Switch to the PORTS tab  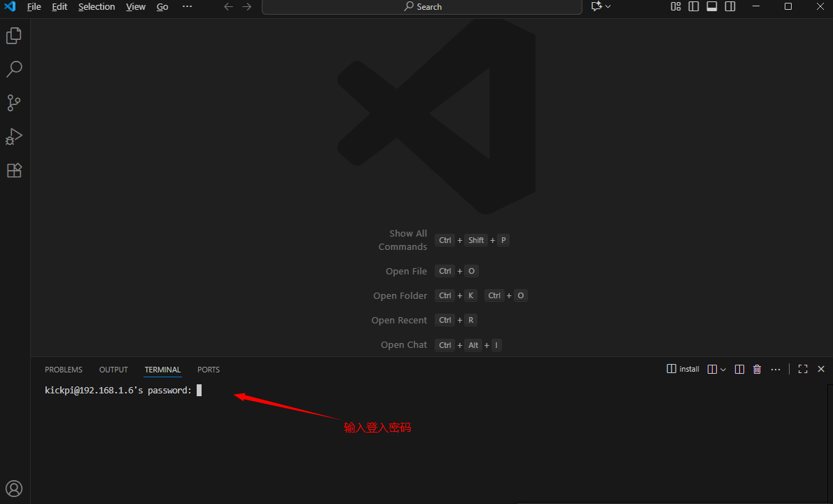209,370
